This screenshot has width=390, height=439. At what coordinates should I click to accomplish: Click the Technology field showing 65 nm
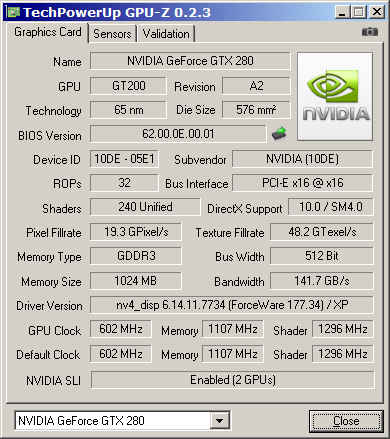128,110
